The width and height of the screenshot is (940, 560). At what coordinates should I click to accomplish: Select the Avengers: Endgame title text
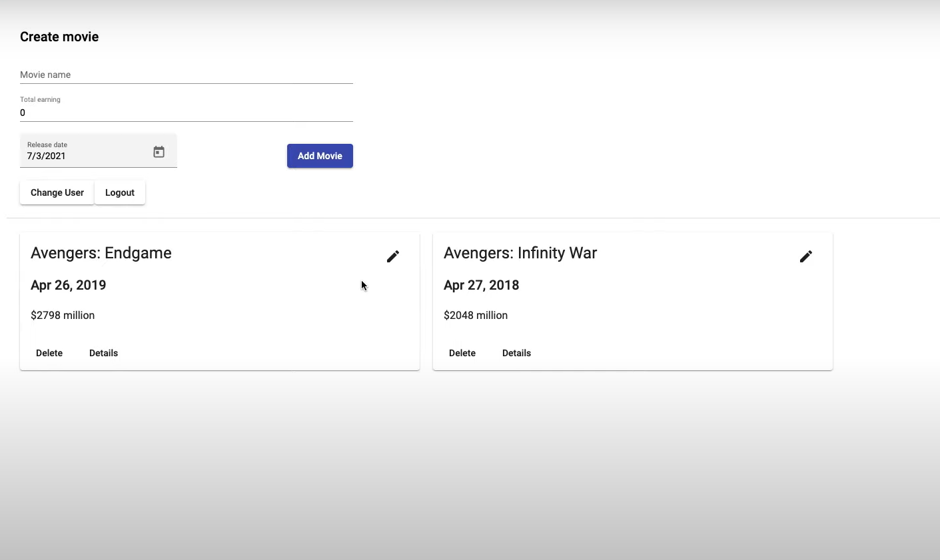[x=101, y=253]
